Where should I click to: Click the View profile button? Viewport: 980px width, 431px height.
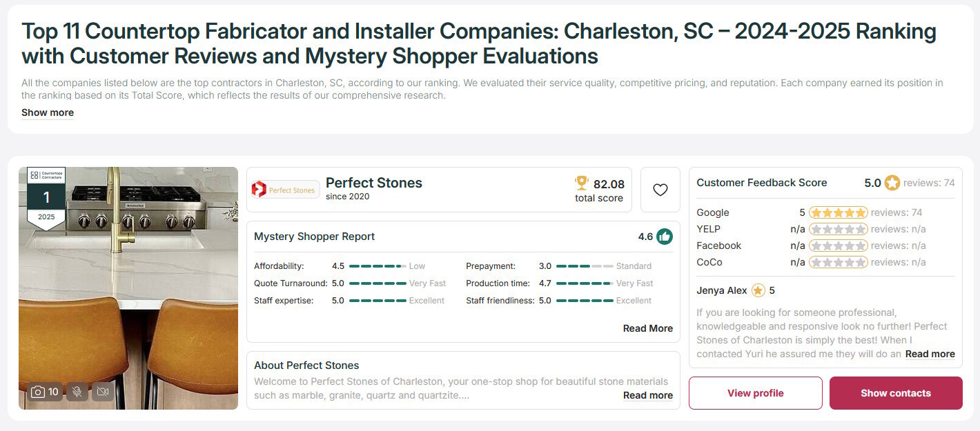(756, 393)
